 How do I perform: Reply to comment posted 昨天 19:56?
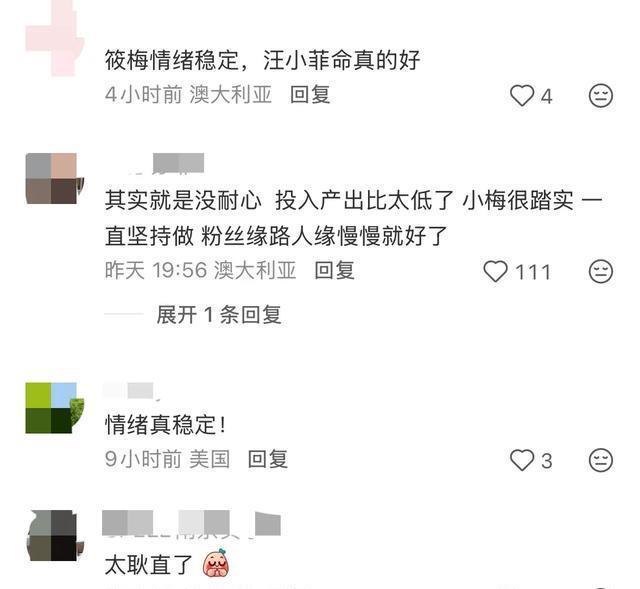tap(334, 270)
